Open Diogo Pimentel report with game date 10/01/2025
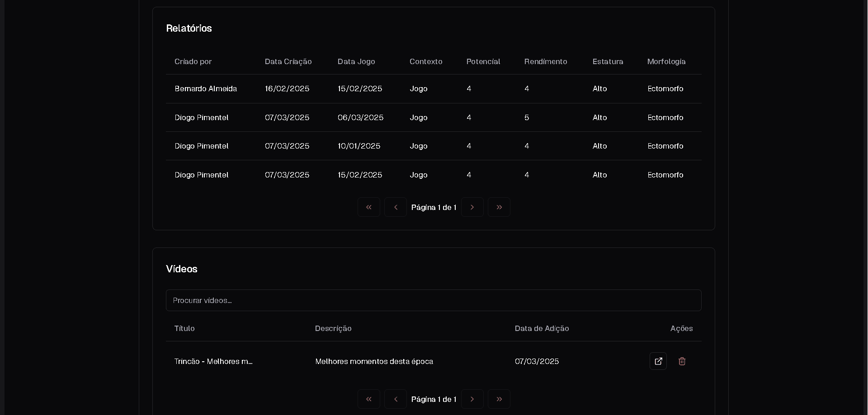This screenshot has width=868, height=415. pyautogui.click(x=359, y=146)
